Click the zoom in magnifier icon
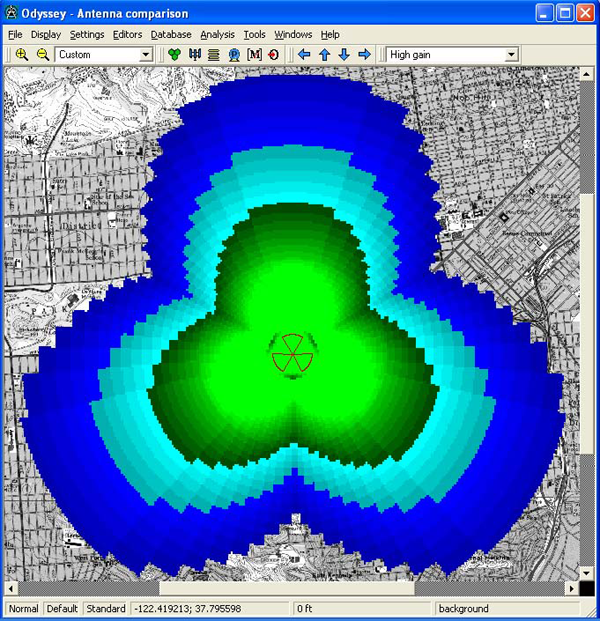This screenshot has width=600, height=621. pyautogui.click(x=21, y=55)
